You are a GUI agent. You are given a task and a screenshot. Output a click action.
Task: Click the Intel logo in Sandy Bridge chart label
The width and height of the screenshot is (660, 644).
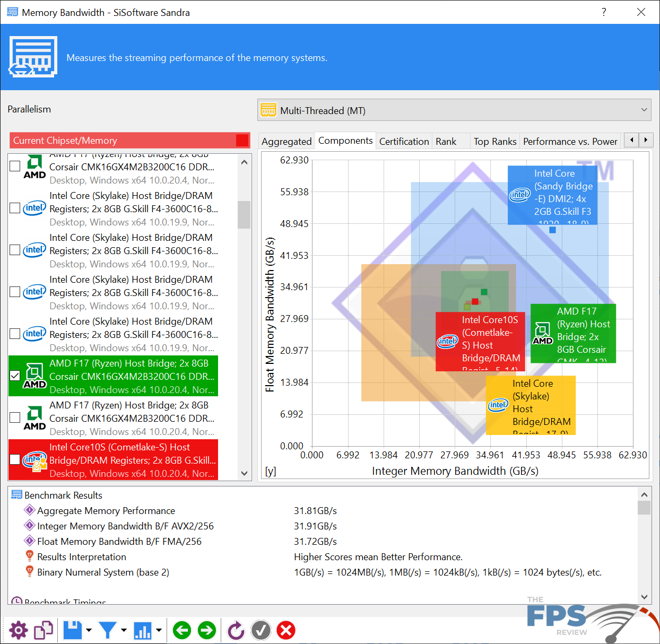coord(520,195)
